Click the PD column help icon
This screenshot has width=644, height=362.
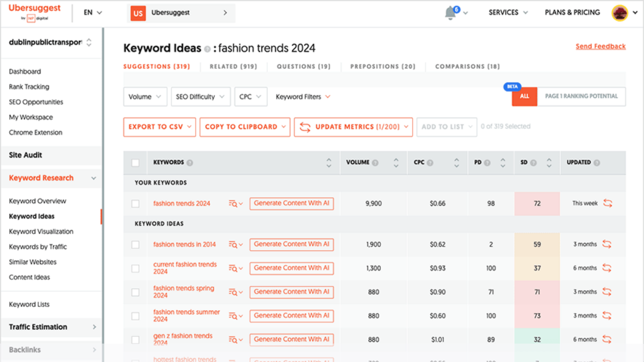(487, 163)
